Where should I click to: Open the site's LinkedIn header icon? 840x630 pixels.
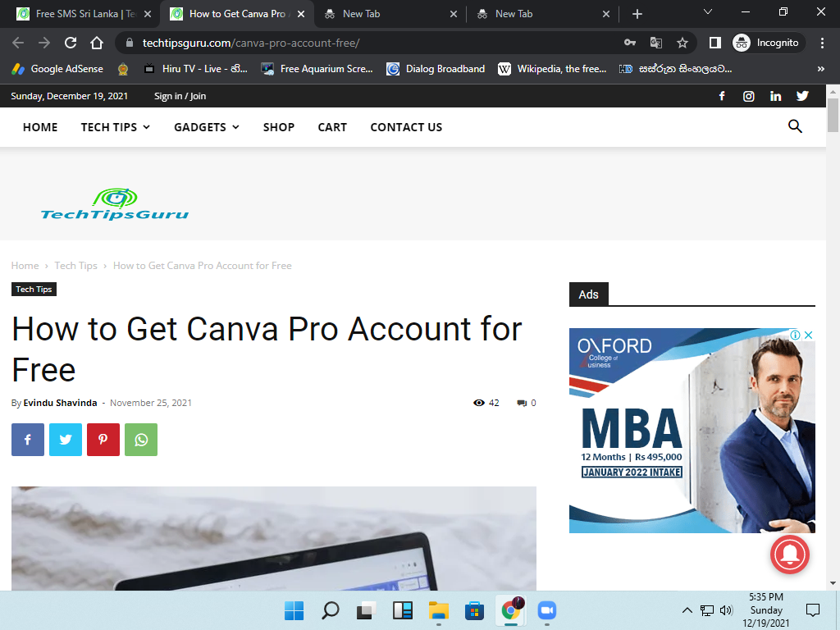775,96
